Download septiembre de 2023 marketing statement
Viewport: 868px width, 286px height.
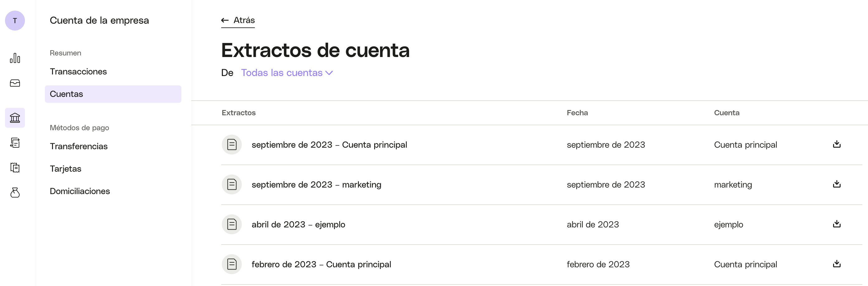pos(836,184)
